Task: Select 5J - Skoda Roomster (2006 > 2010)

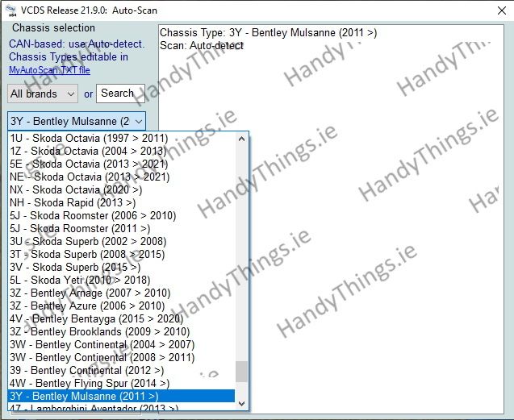Action: [x=121, y=215]
